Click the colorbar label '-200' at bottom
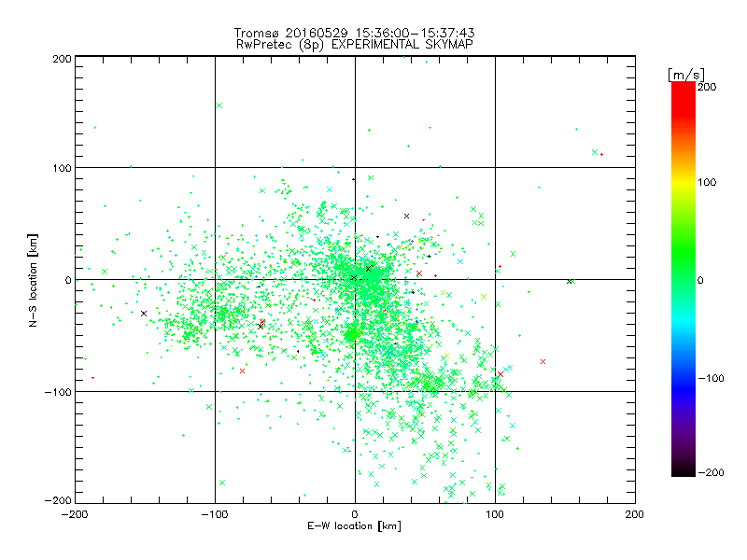Image resolution: width=747 pixels, height=560 pixels. click(711, 472)
